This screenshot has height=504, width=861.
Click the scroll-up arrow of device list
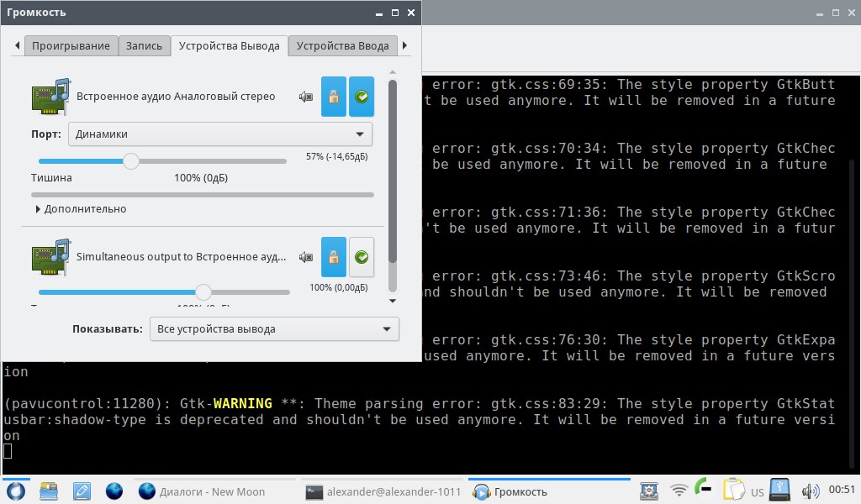pyautogui.click(x=392, y=72)
